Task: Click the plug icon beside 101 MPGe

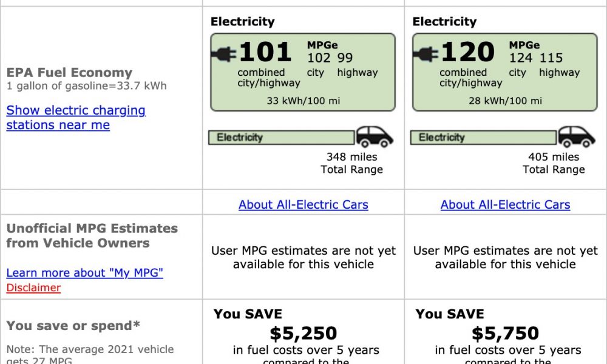Action: click(224, 54)
